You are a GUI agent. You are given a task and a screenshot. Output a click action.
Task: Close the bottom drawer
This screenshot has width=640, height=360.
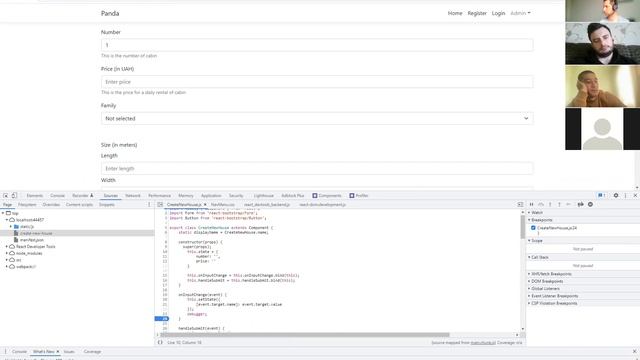coord(635,351)
